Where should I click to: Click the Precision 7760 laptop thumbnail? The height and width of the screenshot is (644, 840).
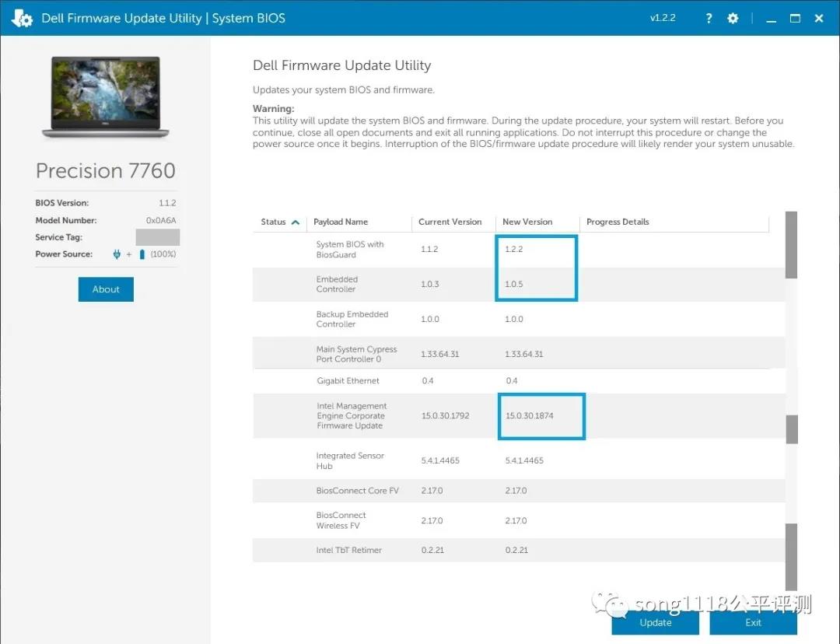(106, 97)
